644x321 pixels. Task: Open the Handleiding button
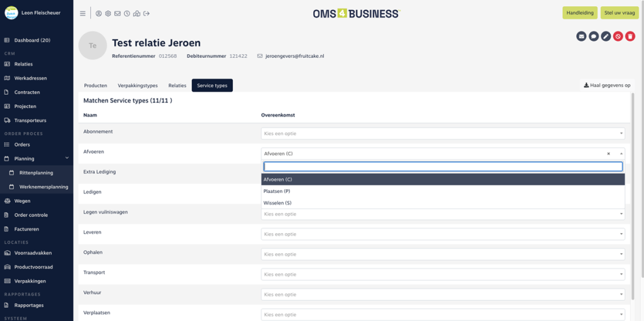point(580,13)
